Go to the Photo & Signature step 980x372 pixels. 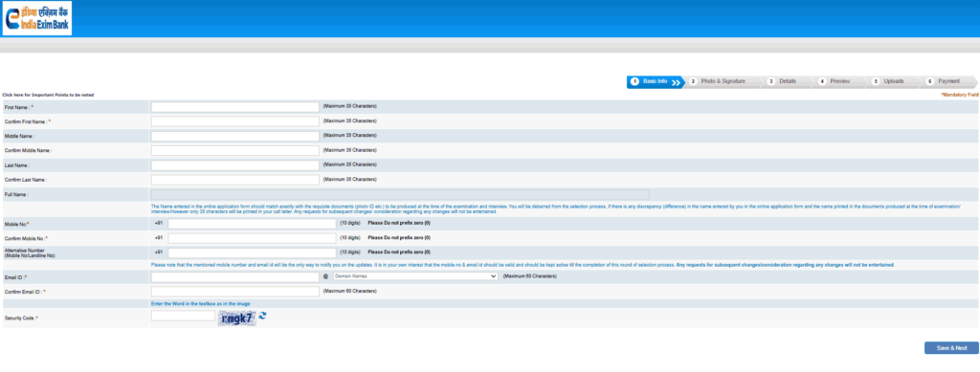[x=724, y=82]
